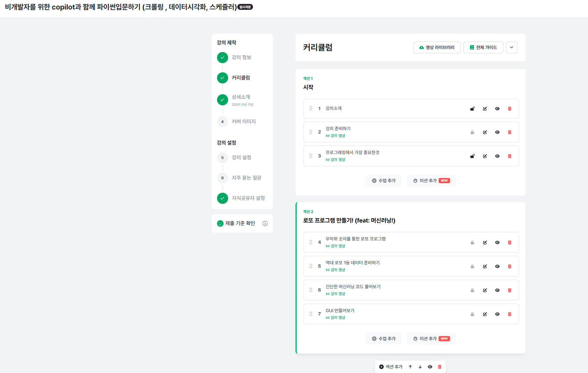The image size is (588, 373).
Task: Click 섹션 추가 in the bottom toolbar
Action: pyautogui.click(x=391, y=367)
